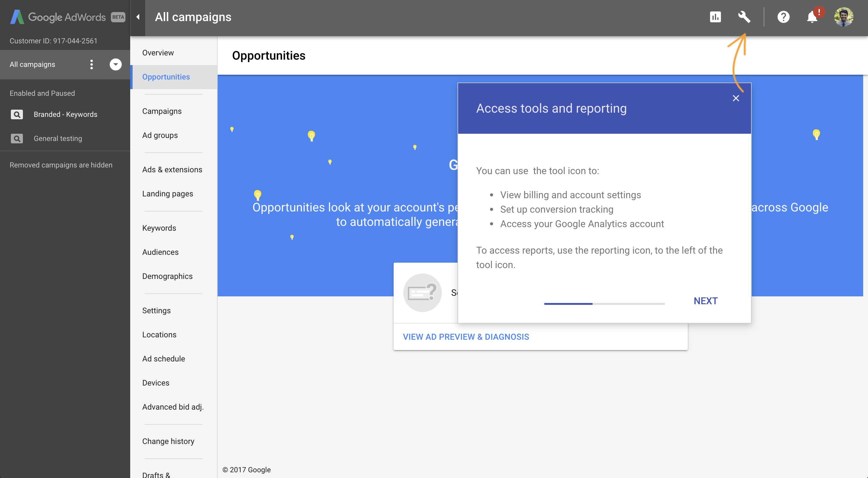This screenshot has height=478, width=868.
Task: Select All campaigns in sidebar
Action: pyautogui.click(x=32, y=64)
